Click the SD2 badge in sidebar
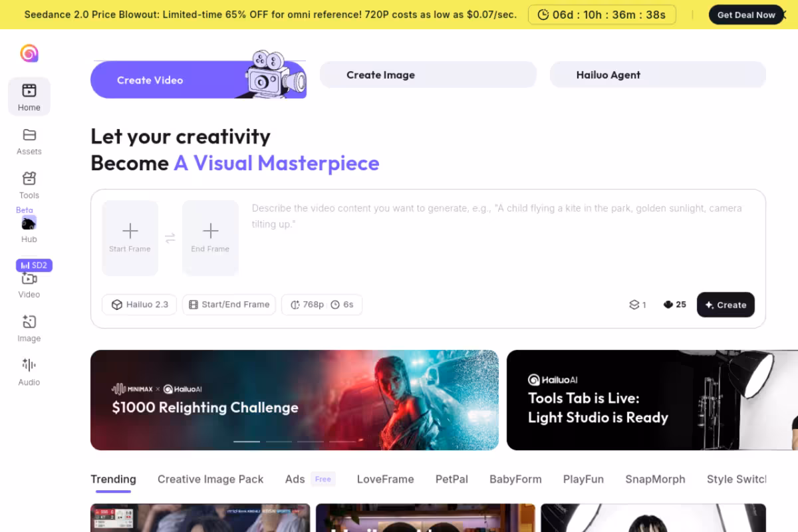Screen dimensions: 798x532 pos(34,265)
